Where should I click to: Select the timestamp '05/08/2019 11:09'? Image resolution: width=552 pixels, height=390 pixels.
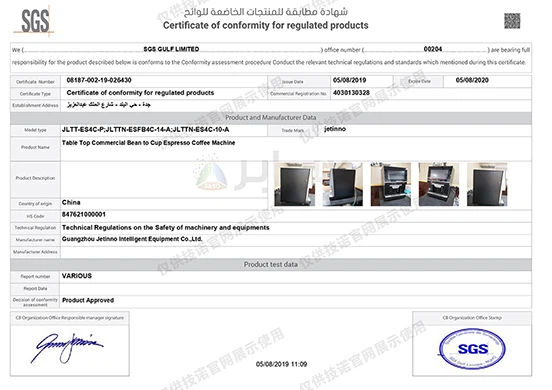pyautogui.click(x=281, y=364)
